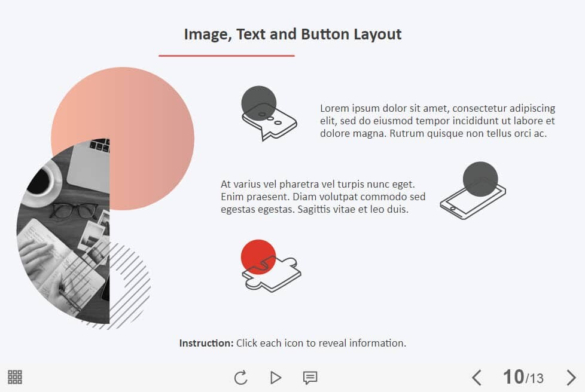Click the total slide count 13

click(x=536, y=378)
